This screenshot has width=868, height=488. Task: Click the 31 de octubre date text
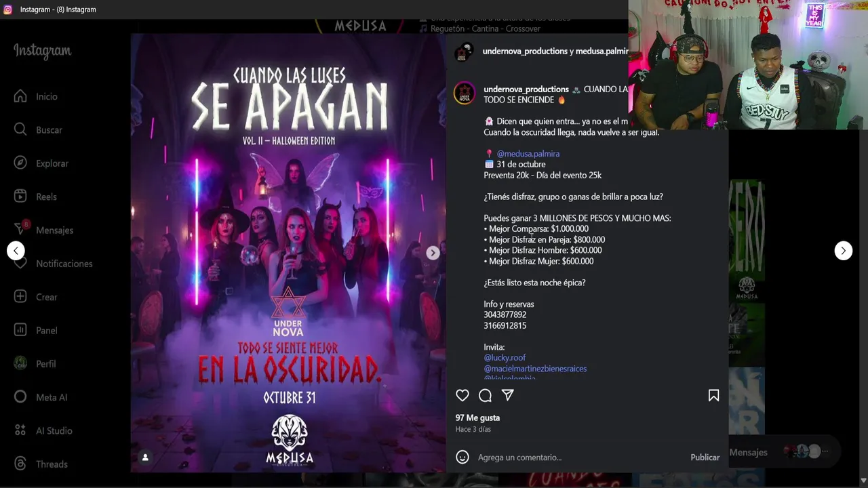click(x=521, y=164)
